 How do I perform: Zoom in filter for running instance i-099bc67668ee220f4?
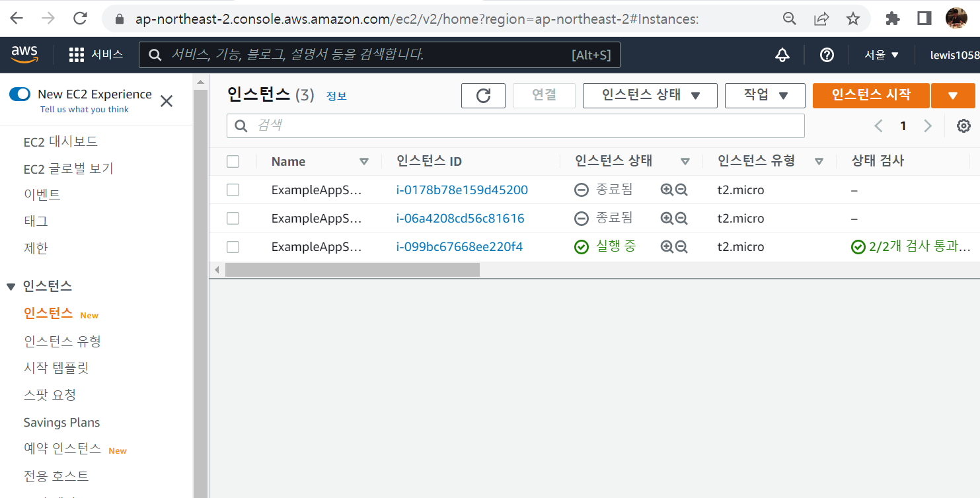pos(667,247)
